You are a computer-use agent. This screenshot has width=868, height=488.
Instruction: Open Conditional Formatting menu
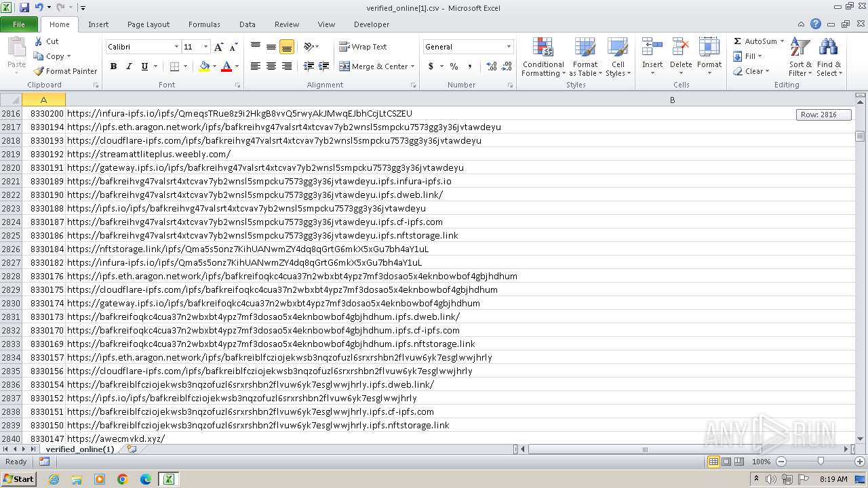[x=543, y=58]
